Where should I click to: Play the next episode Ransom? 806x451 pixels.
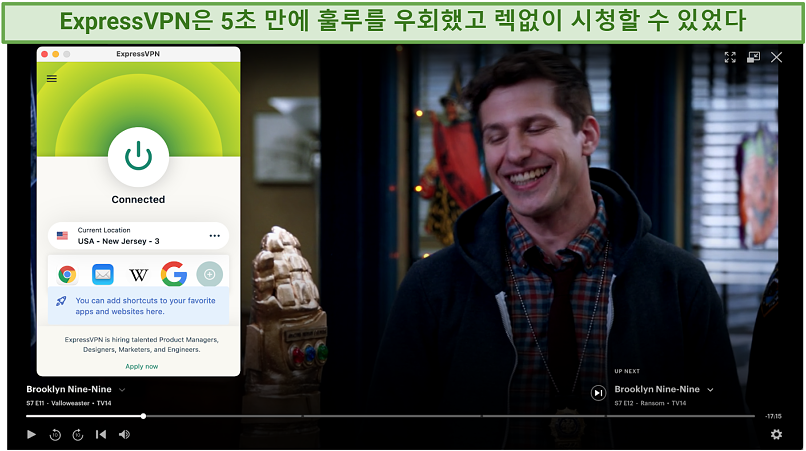598,393
